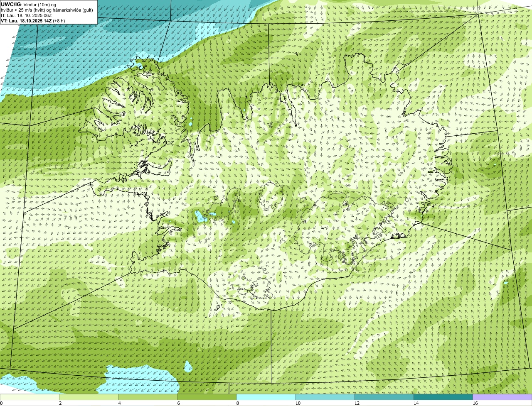Click the legend tick label '4'
The image size is (532, 406).
coord(119,403)
